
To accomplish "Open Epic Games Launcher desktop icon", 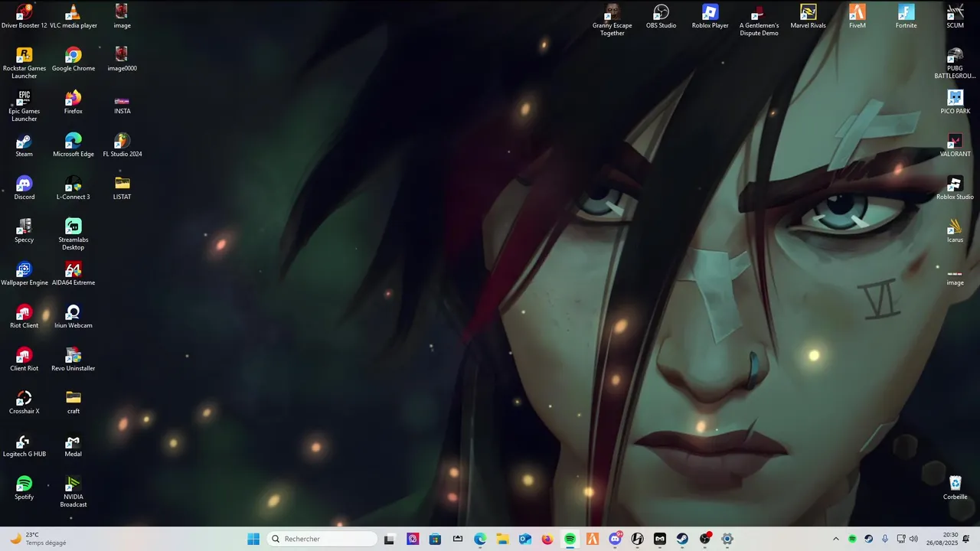I will pos(24,106).
